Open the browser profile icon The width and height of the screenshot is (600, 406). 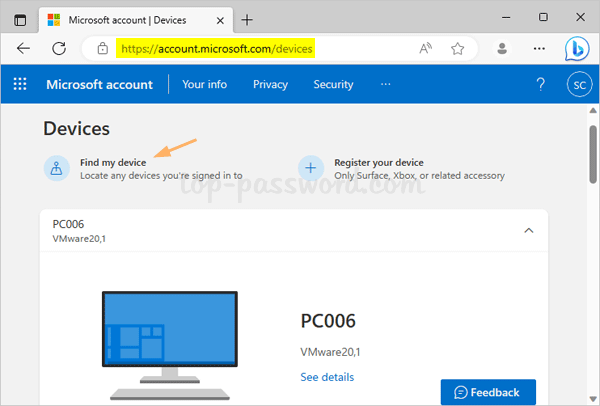(502, 49)
